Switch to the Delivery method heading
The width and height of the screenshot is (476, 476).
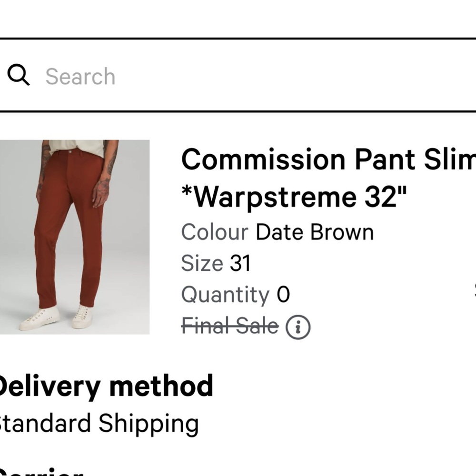[x=105, y=386]
